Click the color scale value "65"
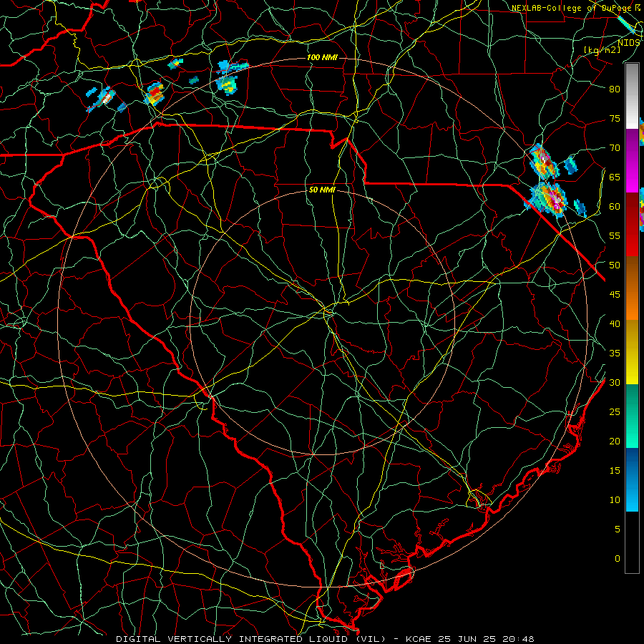Screen dimensions: 644x644 tap(615, 177)
